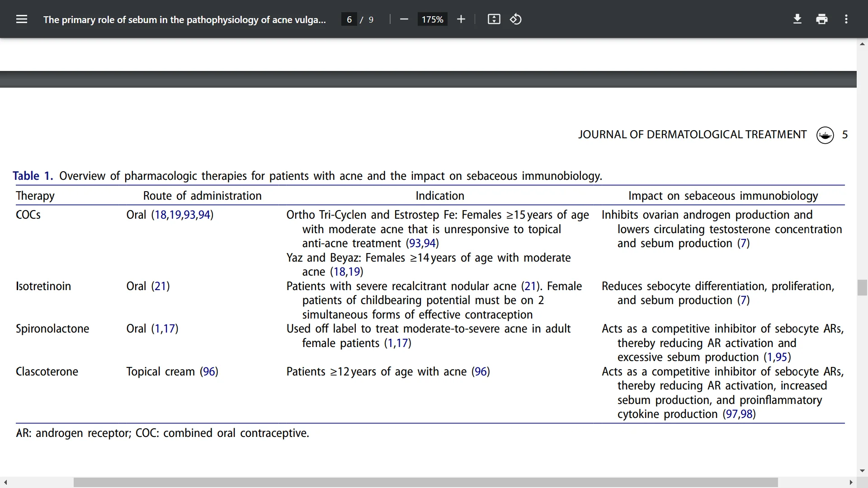Click the vertical scrollbar thumb

click(862, 287)
